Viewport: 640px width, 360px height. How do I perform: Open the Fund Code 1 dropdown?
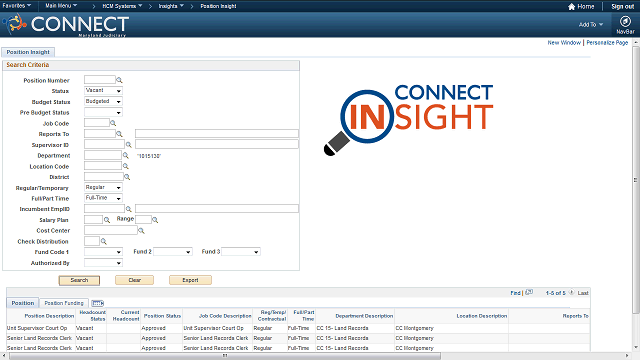[x=103, y=252]
